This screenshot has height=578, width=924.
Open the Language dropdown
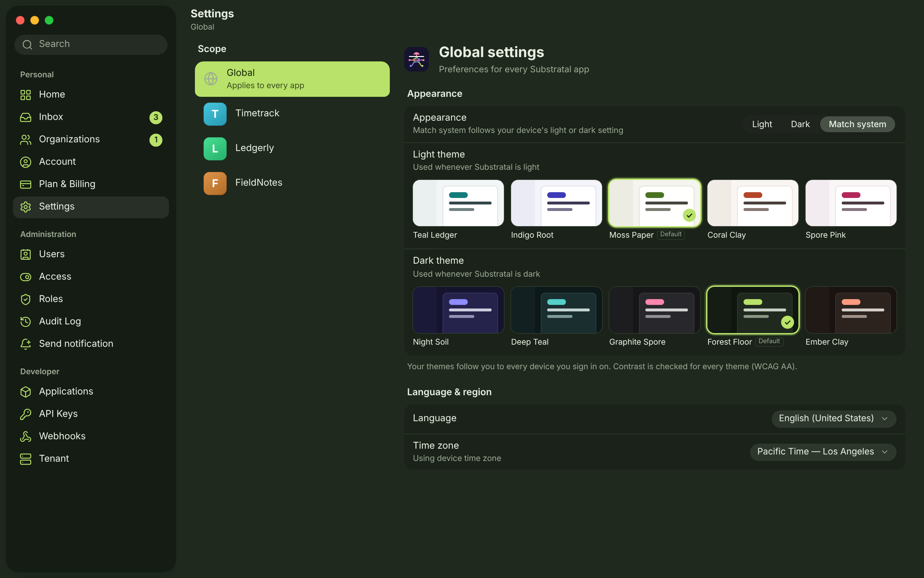pos(833,419)
